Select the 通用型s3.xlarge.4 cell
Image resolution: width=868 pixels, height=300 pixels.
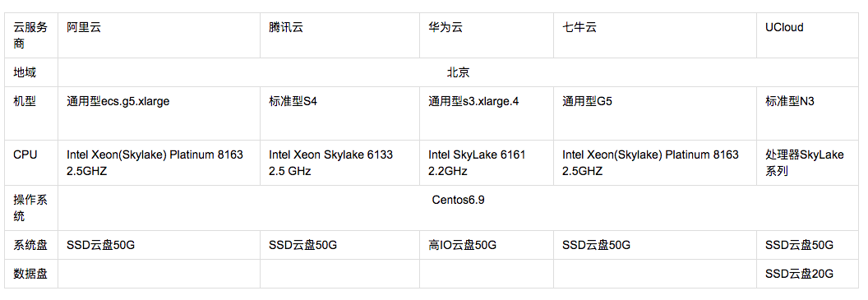[487, 113]
